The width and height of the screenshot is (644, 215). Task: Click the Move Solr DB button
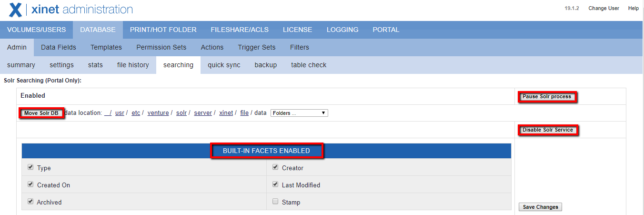click(41, 113)
